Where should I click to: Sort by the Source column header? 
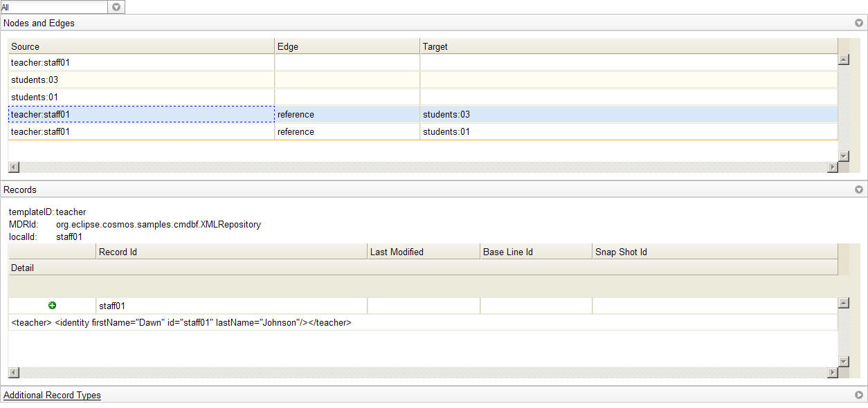click(141, 46)
